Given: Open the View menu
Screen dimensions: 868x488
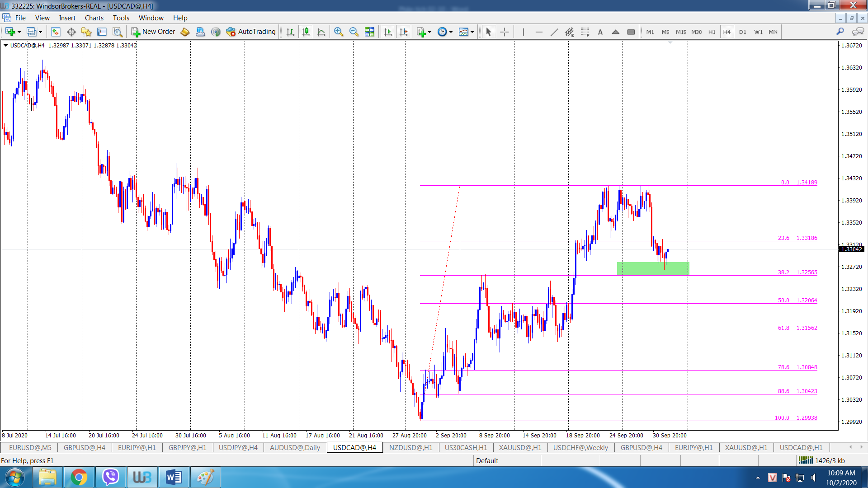Looking at the screenshot, I should [42, 18].
